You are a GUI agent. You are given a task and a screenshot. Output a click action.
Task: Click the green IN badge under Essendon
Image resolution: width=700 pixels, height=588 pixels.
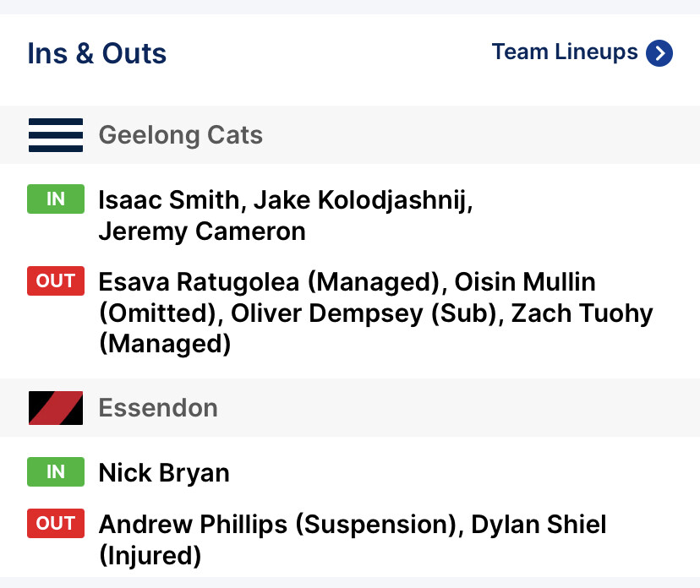point(56,472)
